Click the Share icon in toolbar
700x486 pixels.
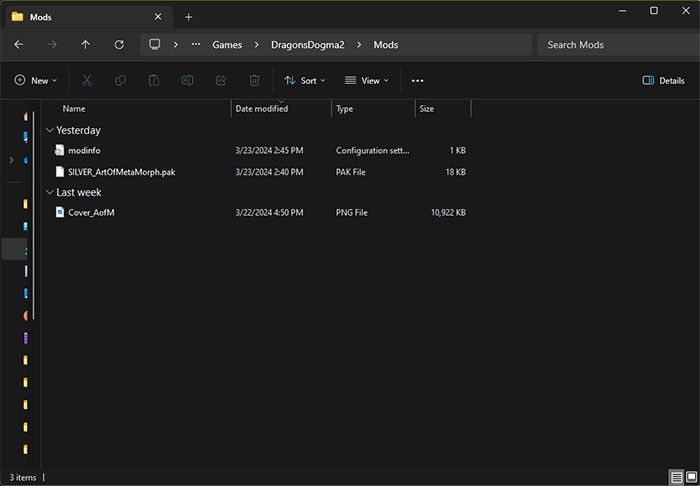221,80
